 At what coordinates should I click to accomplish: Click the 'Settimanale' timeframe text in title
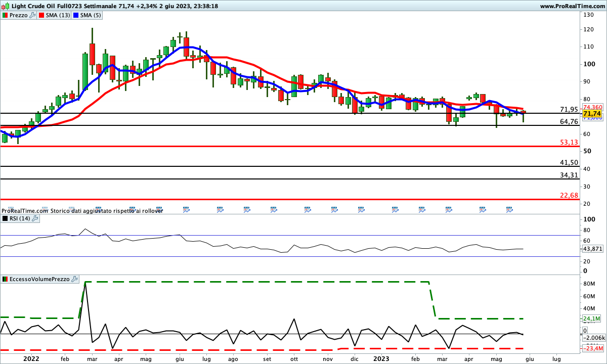[100, 6]
